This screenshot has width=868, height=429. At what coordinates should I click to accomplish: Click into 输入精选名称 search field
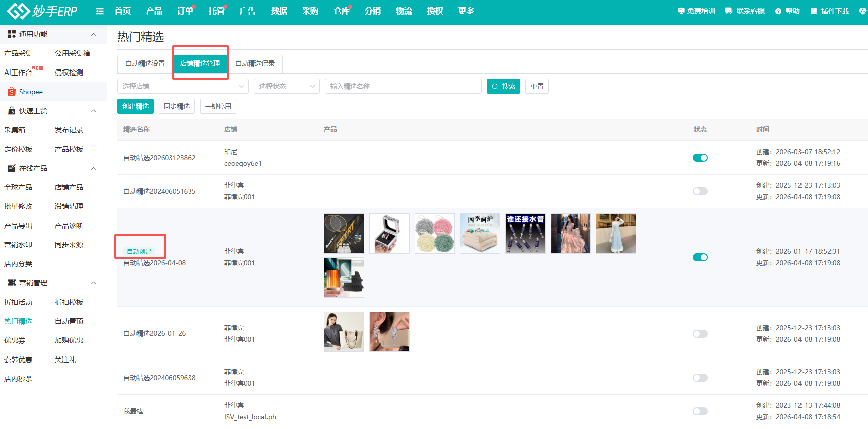pyautogui.click(x=403, y=86)
